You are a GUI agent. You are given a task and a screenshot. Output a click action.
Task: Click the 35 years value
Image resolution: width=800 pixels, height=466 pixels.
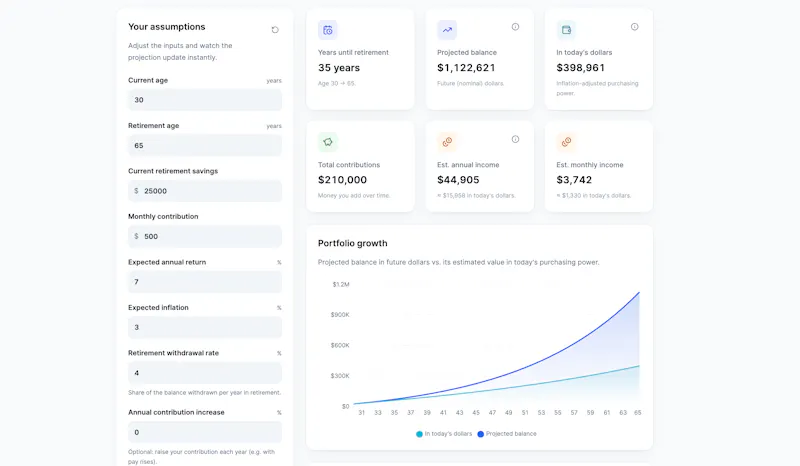(339, 68)
